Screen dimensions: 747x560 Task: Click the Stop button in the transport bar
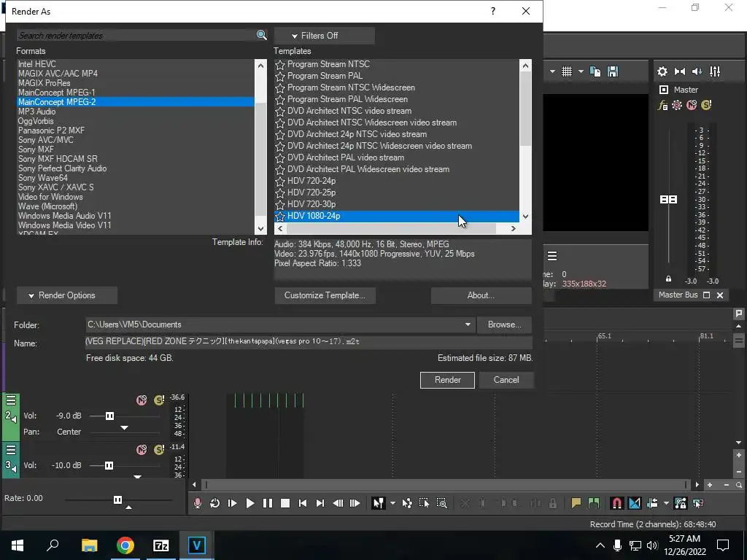285,503
